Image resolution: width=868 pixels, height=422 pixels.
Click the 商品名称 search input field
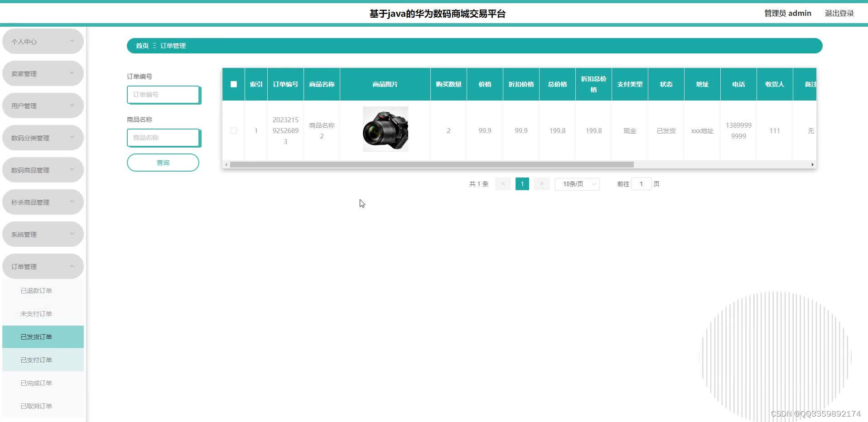click(x=163, y=138)
